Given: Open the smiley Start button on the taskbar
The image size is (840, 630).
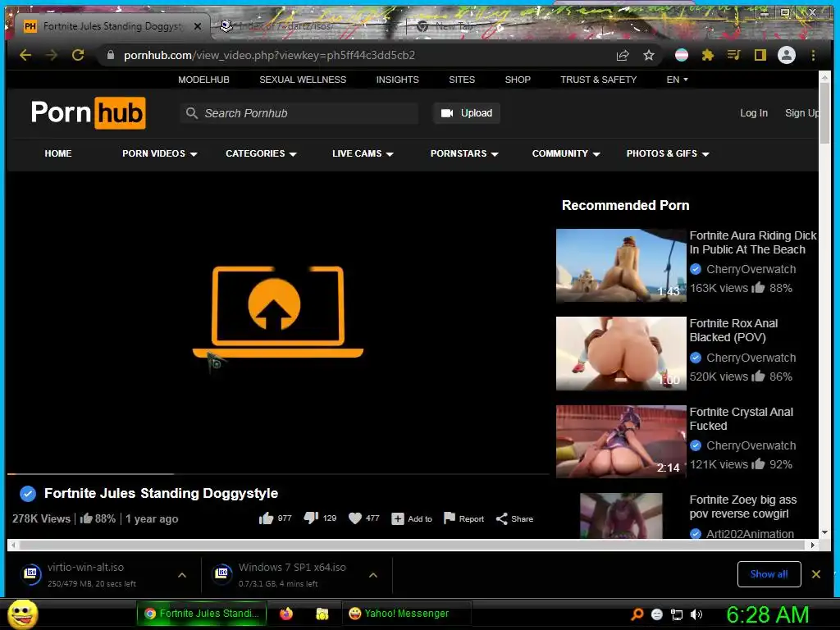Looking at the screenshot, I should (23, 614).
